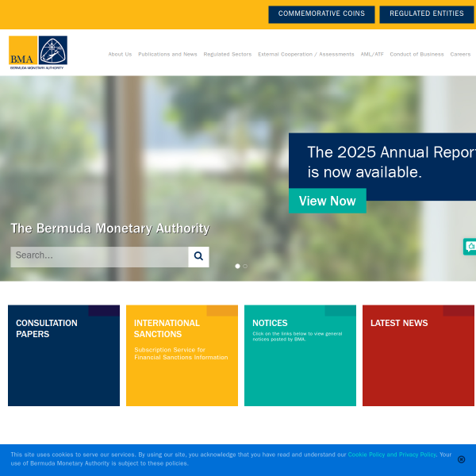Image resolution: width=476 pixels, height=476 pixels.
Task: Open External Cooperation / Assessments menu
Action: [306, 54]
